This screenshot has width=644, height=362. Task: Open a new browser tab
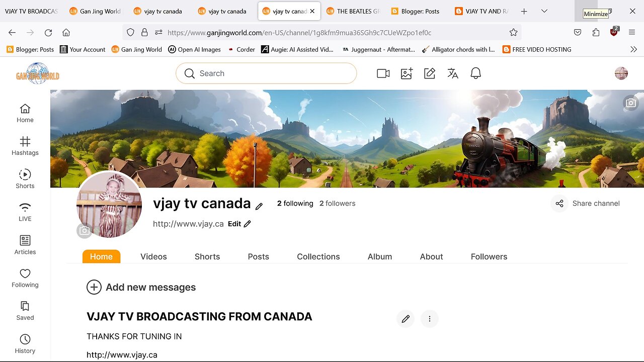[x=524, y=11]
